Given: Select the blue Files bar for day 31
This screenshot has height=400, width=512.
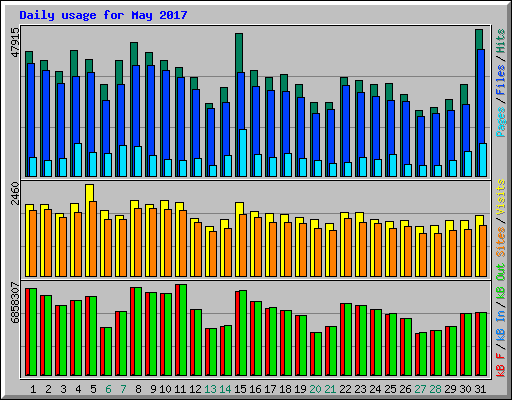Looking at the screenshot, I should pos(481,96).
